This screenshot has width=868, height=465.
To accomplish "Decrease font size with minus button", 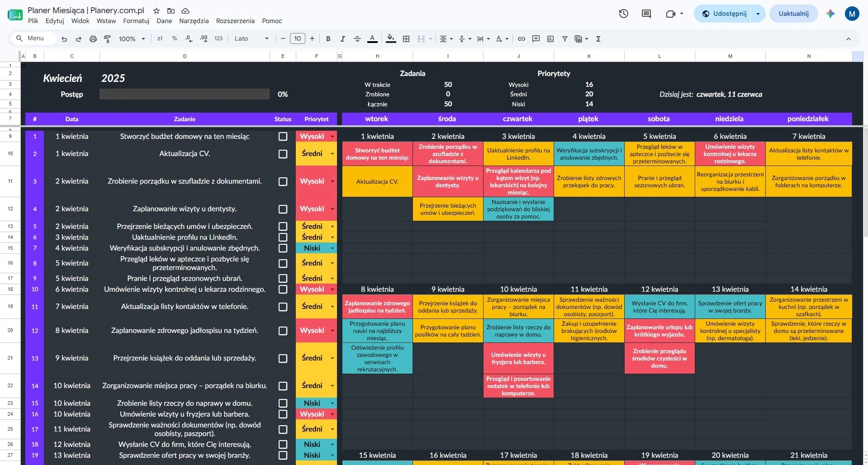I will click(x=283, y=39).
